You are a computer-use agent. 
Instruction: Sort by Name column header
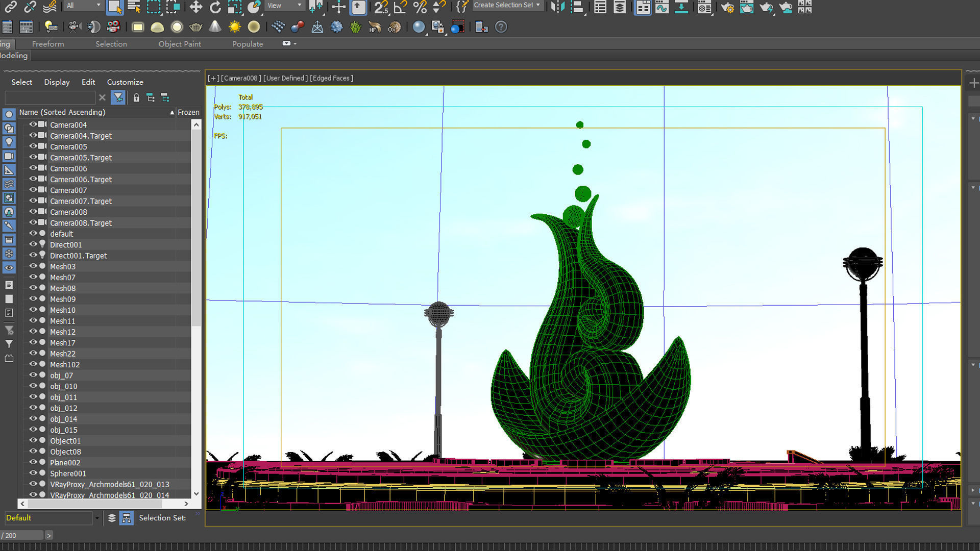click(62, 112)
